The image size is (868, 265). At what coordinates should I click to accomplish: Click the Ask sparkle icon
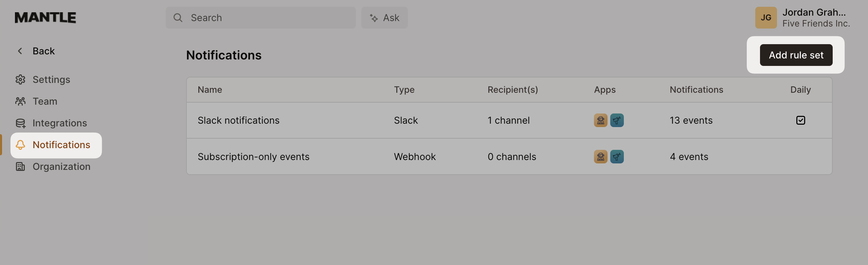374,18
